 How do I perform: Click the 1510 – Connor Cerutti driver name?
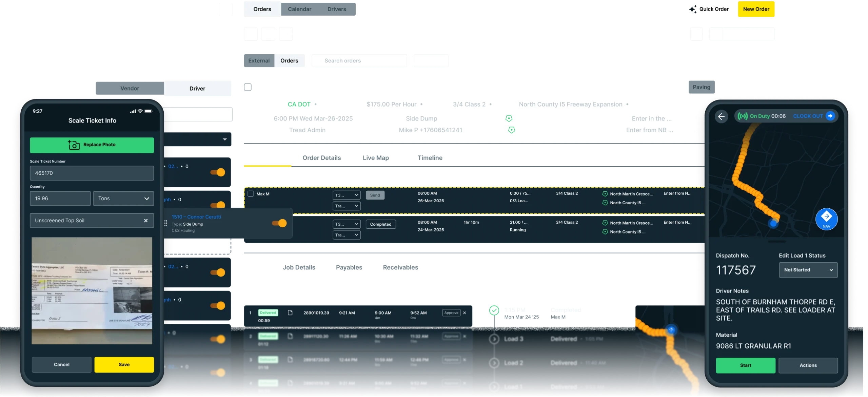[196, 217]
